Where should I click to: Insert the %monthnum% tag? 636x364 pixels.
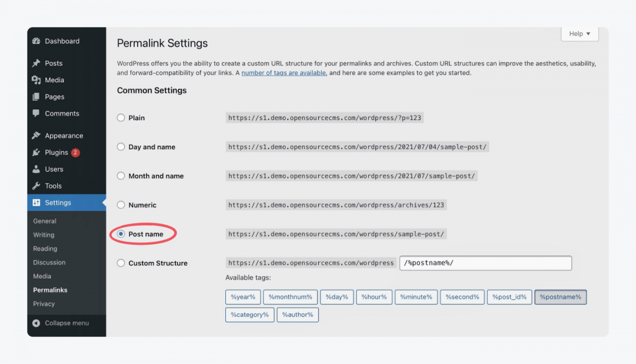tap(291, 297)
